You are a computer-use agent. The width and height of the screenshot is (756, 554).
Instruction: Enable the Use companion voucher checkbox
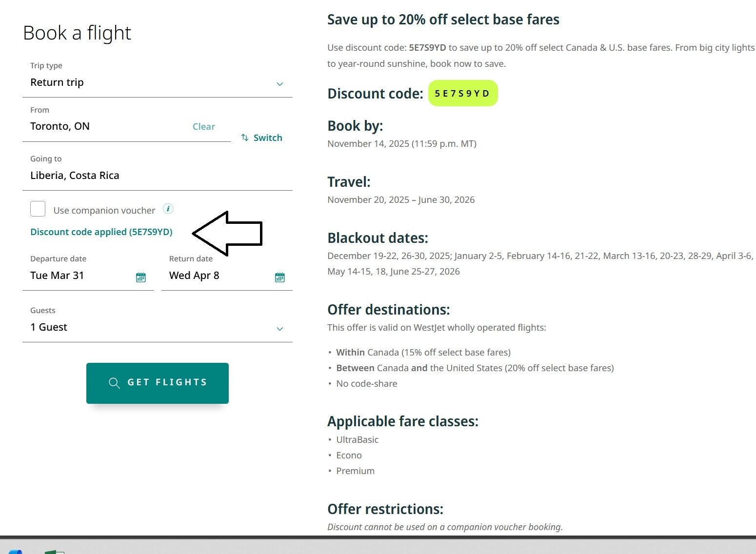[38, 209]
